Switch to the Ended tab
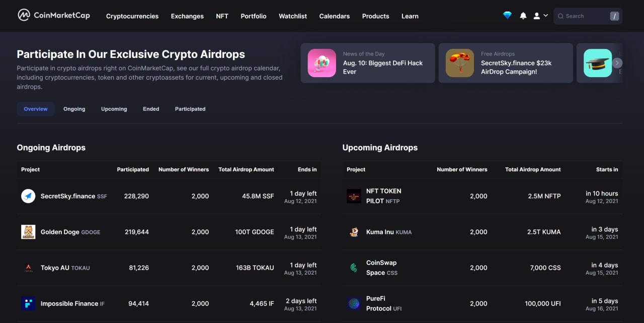644x323 pixels. tap(151, 109)
